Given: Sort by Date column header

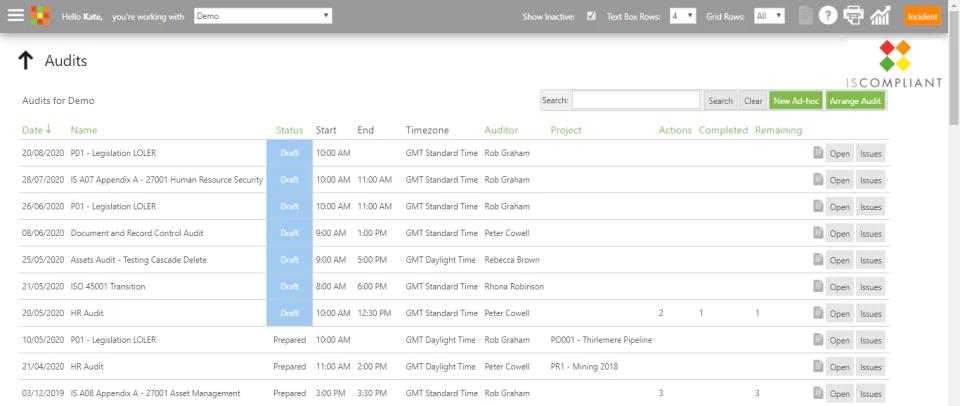Looking at the screenshot, I should tap(37, 130).
